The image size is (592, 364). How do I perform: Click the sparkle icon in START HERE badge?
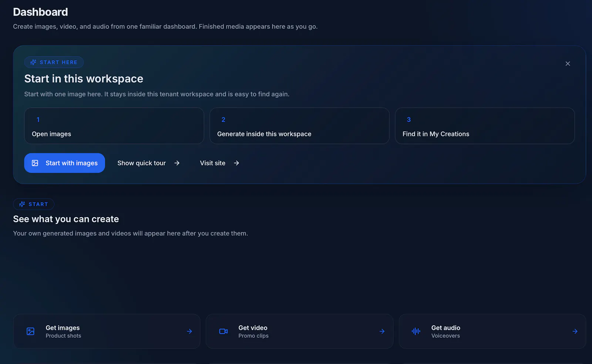point(33,62)
